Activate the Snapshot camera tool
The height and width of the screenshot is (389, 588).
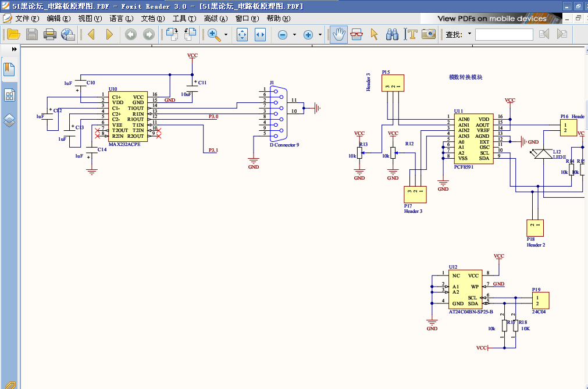click(x=429, y=34)
